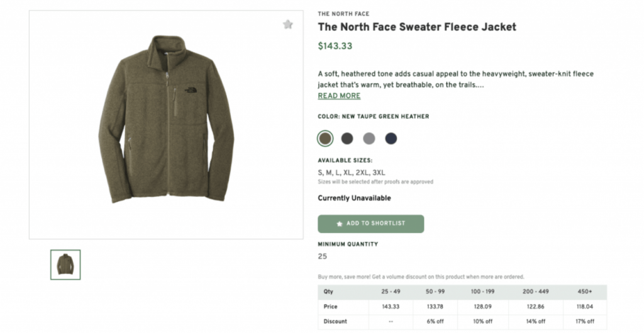Click the favorite star icon on product image
644x333 pixels.
point(288,25)
